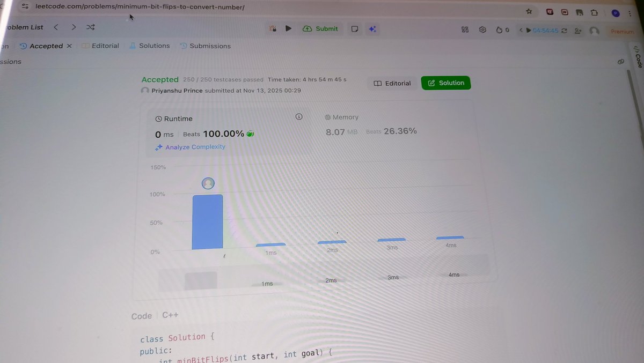The height and width of the screenshot is (363, 644).
Task: Pick a random problem shuffle icon
Action: coord(91,27)
